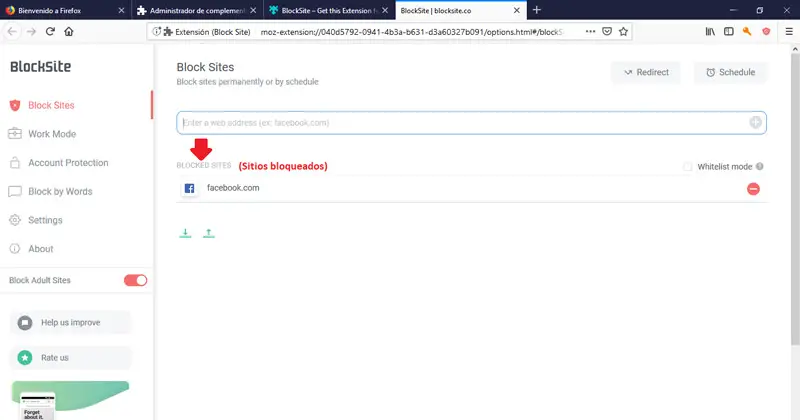Image resolution: width=800 pixels, height=420 pixels.
Task: Switch to Administrador de complementos tab
Action: click(x=197, y=10)
